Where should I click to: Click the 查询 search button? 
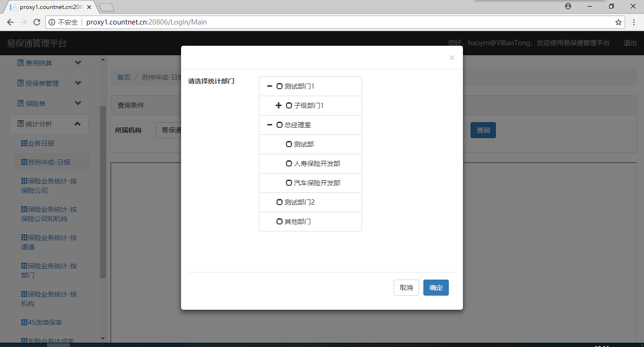(x=483, y=130)
